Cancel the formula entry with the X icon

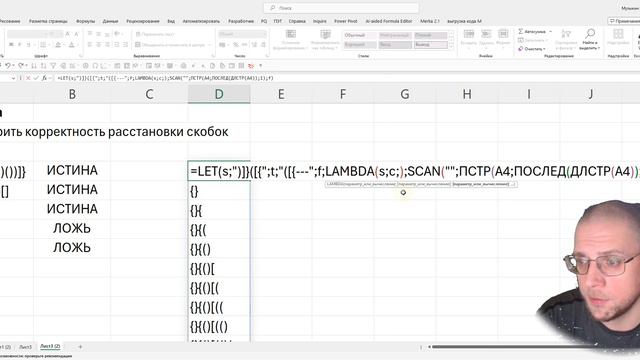pyautogui.click(x=28, y=78)
